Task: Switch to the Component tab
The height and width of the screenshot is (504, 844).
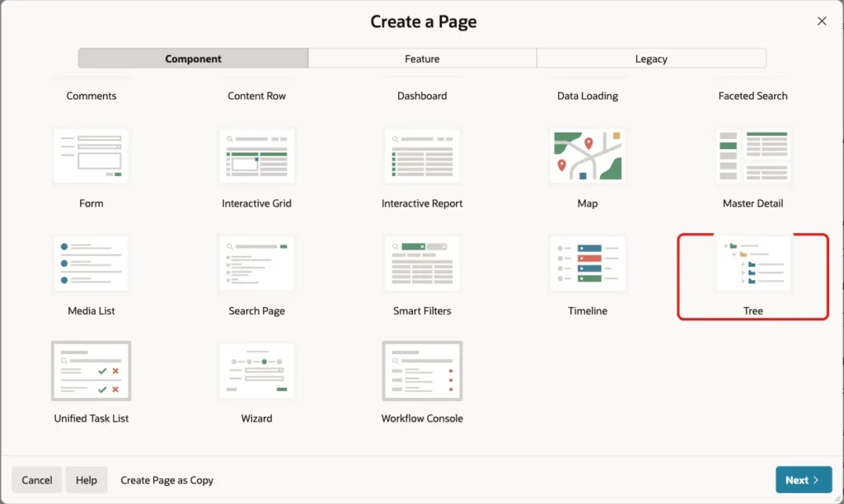Action: pyautogui.click(x=193, y=58)
